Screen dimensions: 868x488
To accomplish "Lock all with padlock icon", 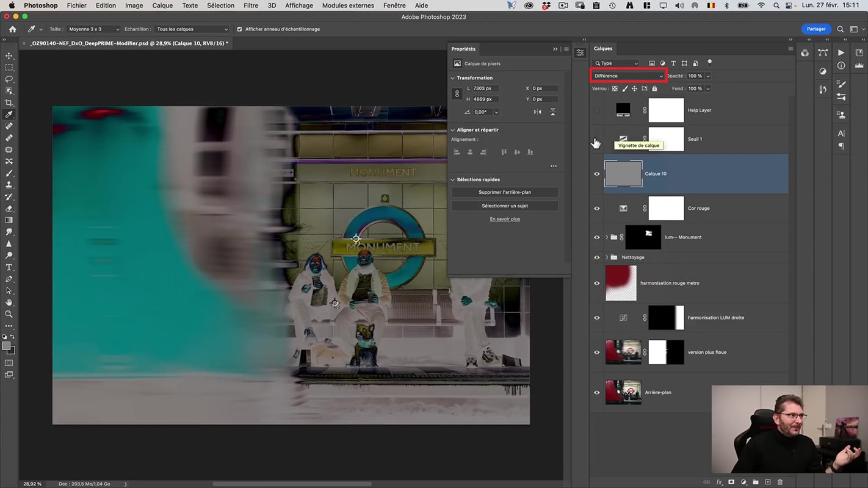I will tap(654, 88).
